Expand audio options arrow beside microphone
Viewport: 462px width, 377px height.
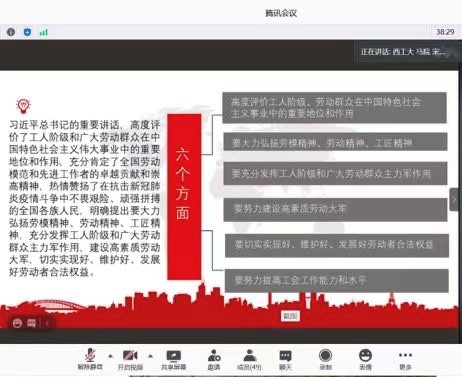110,356
